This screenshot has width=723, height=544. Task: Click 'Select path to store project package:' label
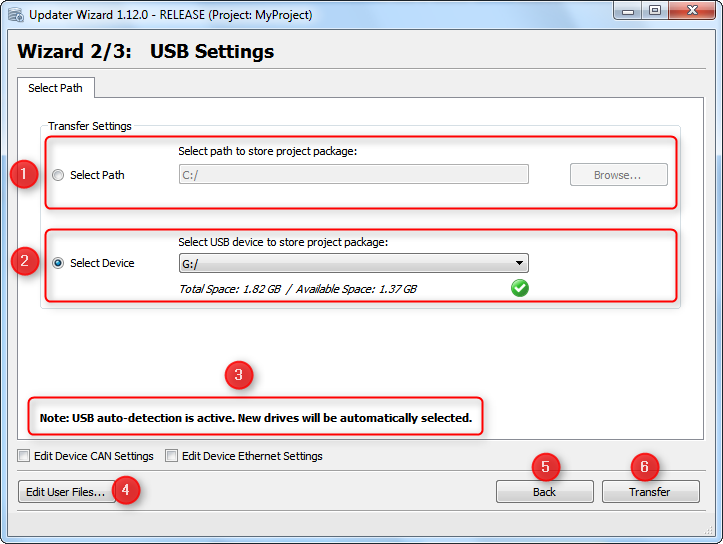[x=267, y=151]
